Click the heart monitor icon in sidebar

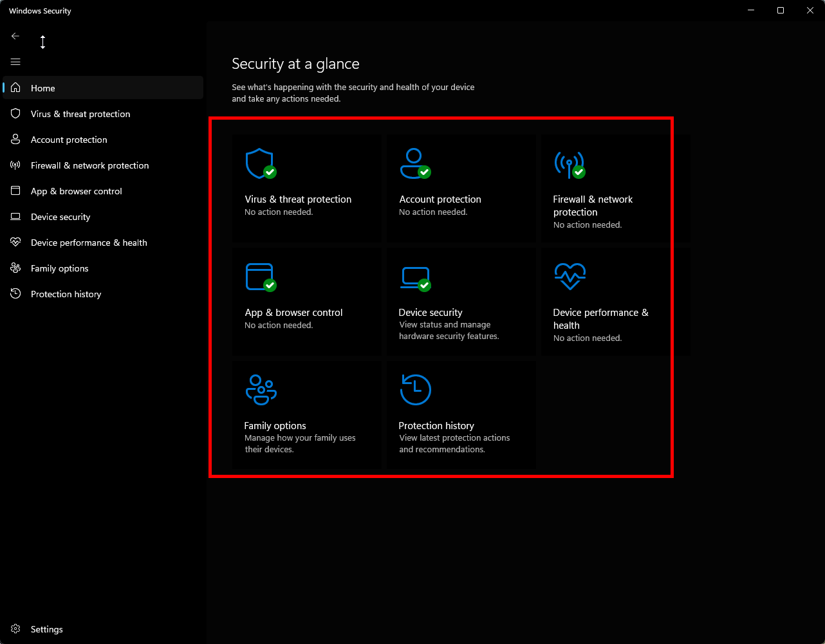[x=16, y=243]
